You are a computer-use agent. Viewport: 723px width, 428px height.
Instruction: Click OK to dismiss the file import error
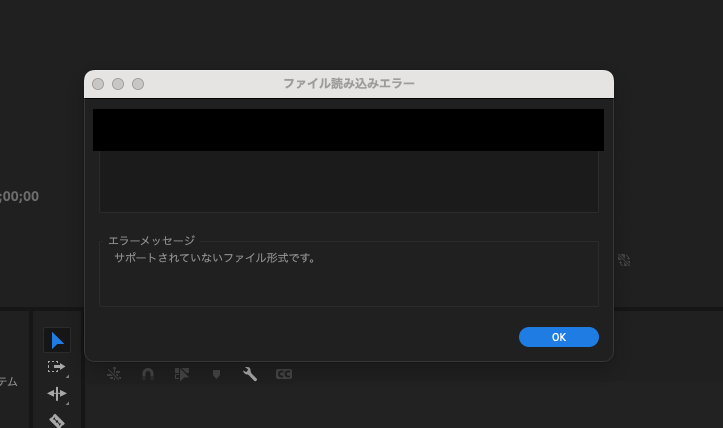[558, 337]
